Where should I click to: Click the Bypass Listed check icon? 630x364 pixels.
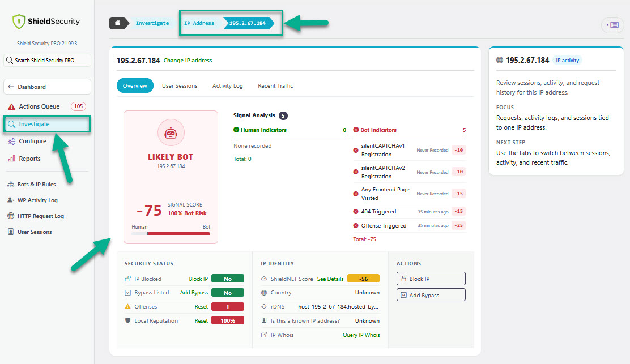(x=128, y=293)
